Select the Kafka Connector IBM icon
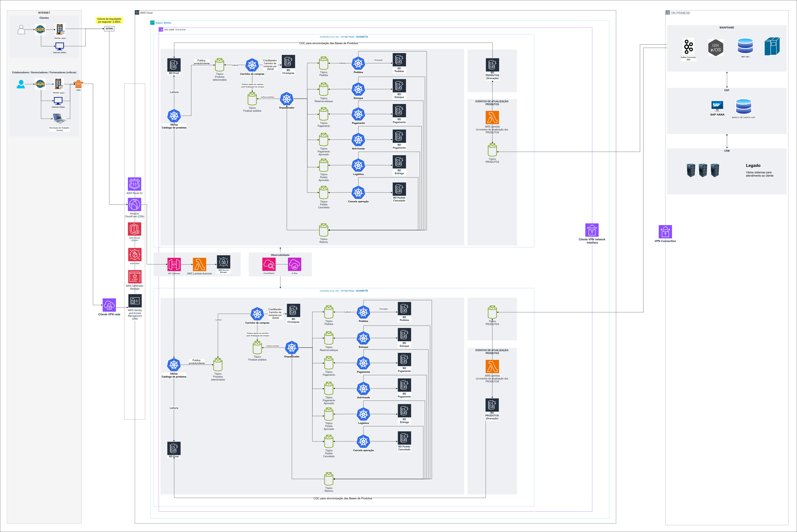 pos(688,47)
